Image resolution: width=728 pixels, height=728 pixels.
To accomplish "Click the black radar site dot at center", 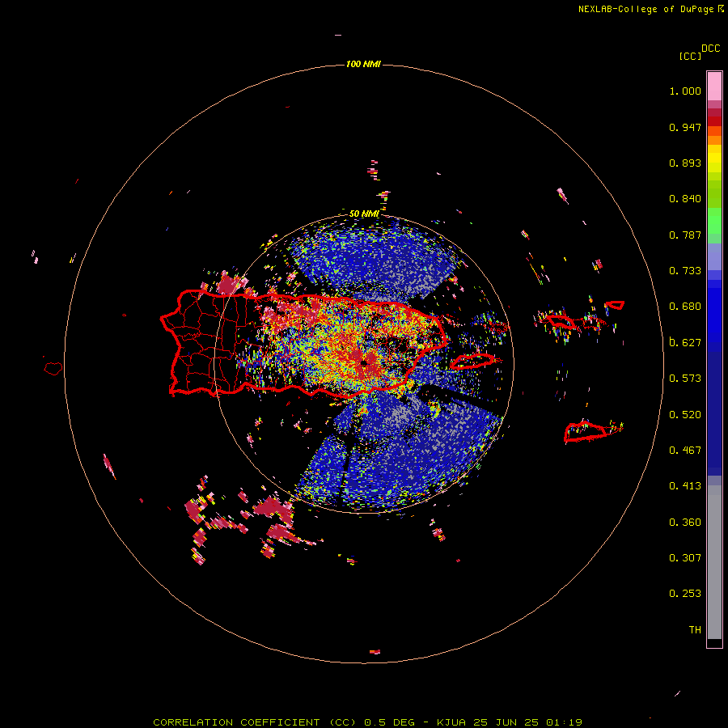I will click(364, 363).
